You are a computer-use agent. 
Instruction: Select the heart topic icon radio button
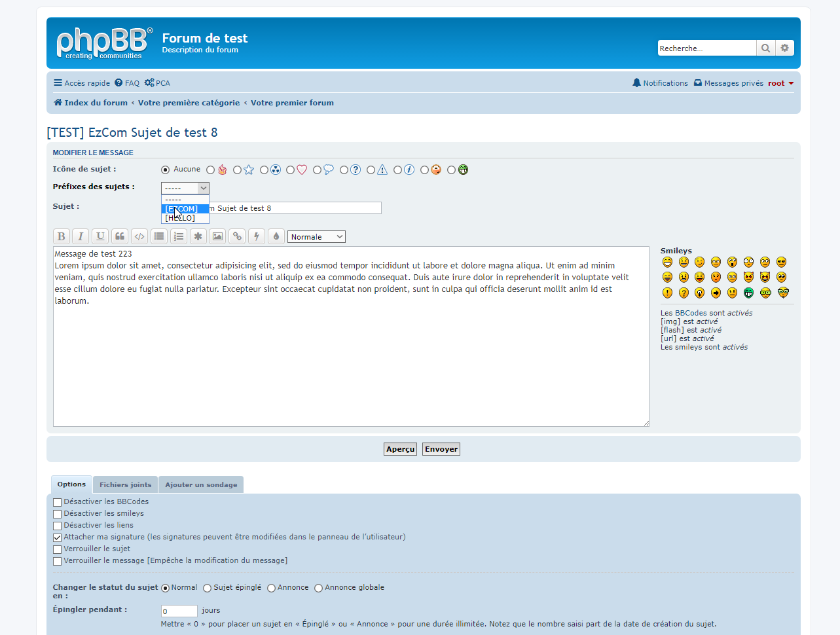[291, 170]
